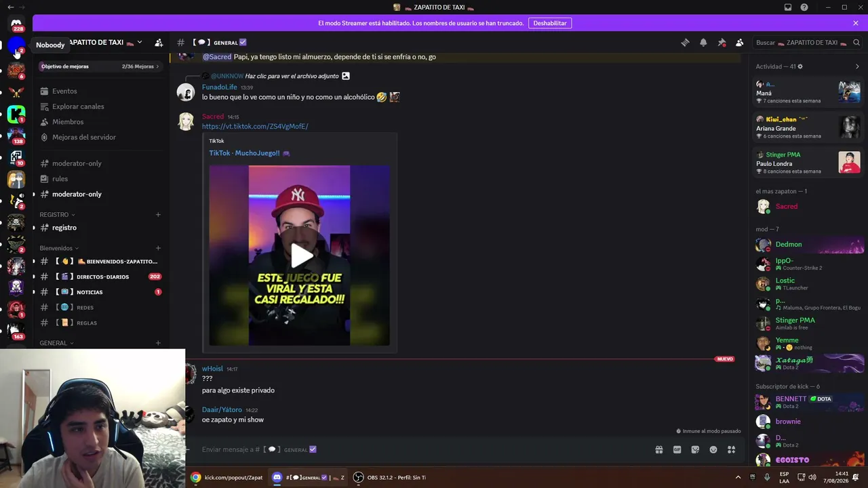Open Paulo Londra listening activity card
868x488 pixels.
click(808, 163)
